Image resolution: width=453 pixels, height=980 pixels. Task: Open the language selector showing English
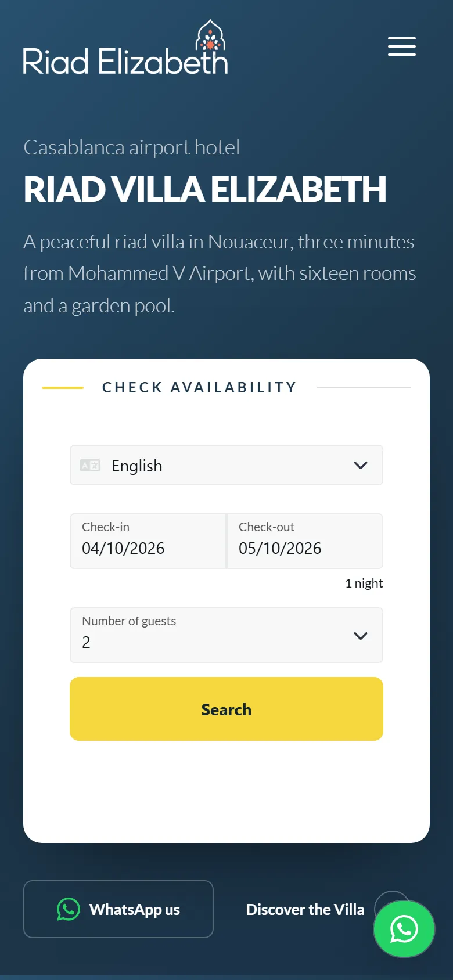(x=227, y=465)
